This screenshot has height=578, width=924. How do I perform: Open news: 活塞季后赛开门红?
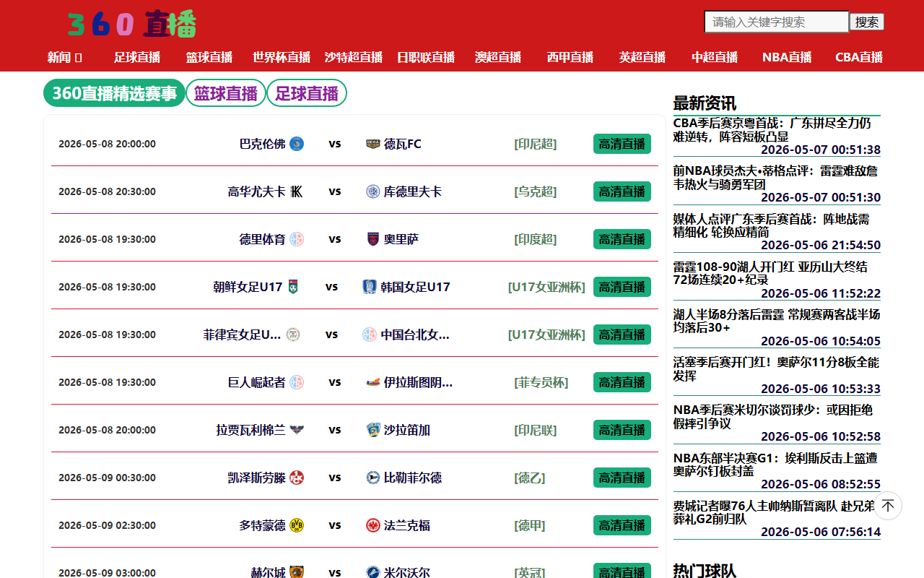pos(776,368)
